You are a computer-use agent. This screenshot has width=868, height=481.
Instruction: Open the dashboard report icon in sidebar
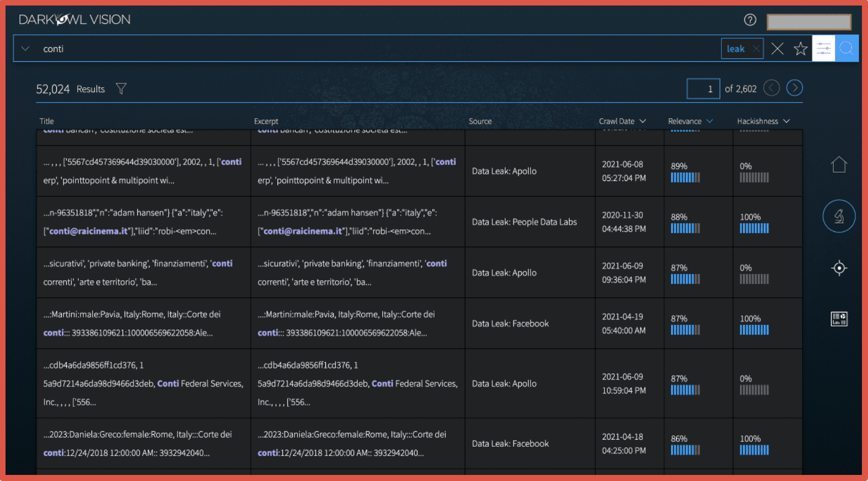839,319
